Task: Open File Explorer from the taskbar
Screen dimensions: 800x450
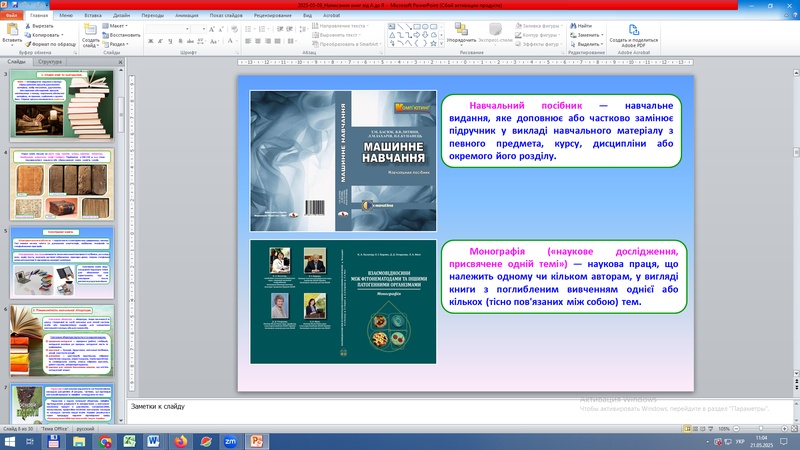Action: pyautogui.click(x=79, y=441)
